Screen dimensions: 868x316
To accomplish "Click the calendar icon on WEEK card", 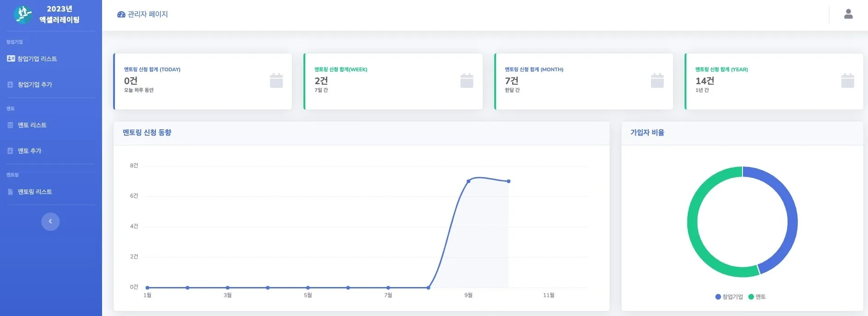I will (x=467, y=81).
